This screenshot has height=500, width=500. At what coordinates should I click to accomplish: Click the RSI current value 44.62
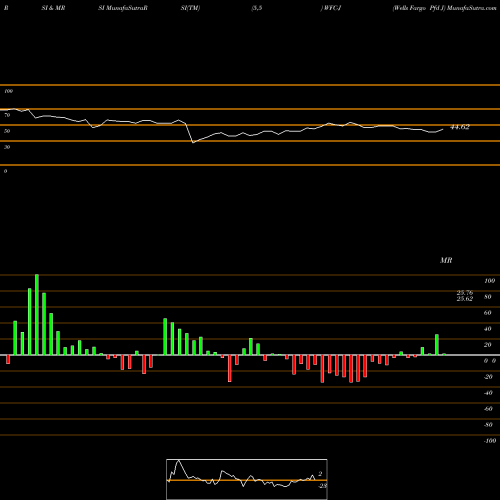pyautogui.click(x=460, y=127)
